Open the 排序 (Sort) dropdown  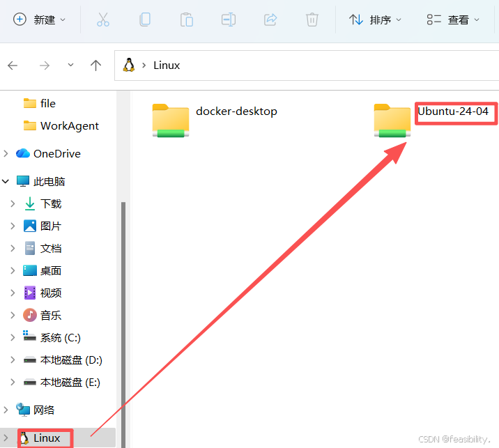(x=375, y=20)
